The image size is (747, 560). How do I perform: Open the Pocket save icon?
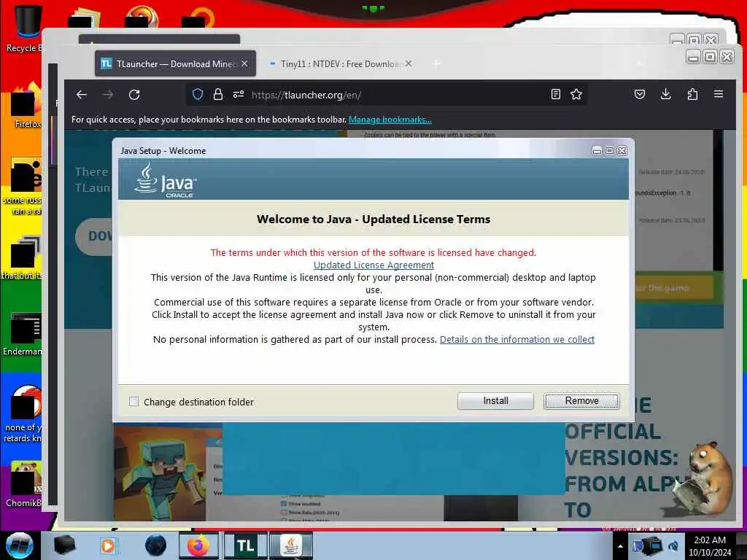point(640,94)
